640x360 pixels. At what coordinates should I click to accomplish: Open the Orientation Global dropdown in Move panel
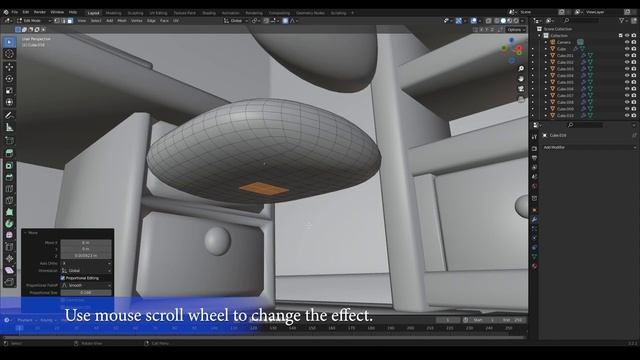86,271
